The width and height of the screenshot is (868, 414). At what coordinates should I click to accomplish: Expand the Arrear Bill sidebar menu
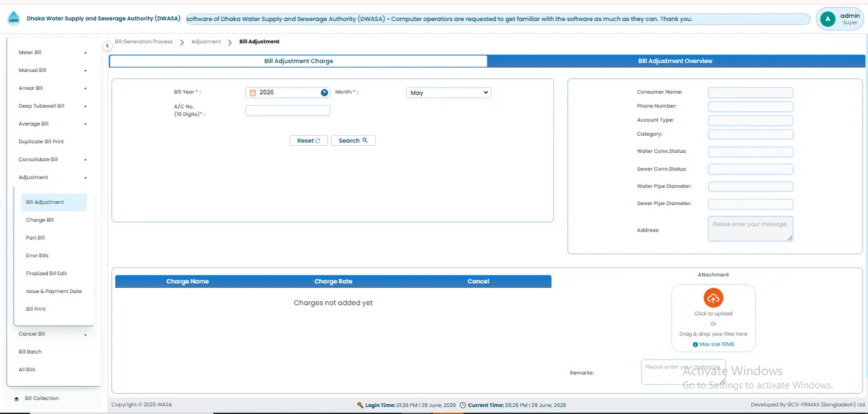pyautogui.click(x=53, y=88)
